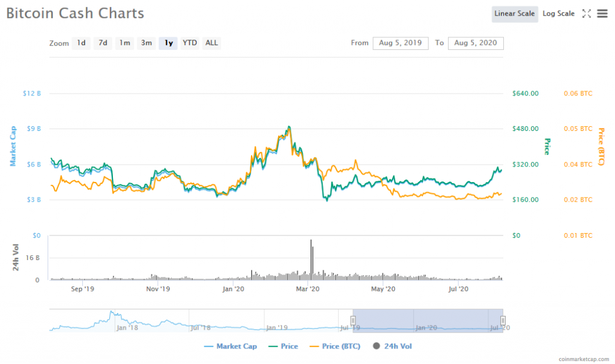615x364 pixels.
Task: Click the Jan '18 peak in navigator
Action: (x=112, y=312)
